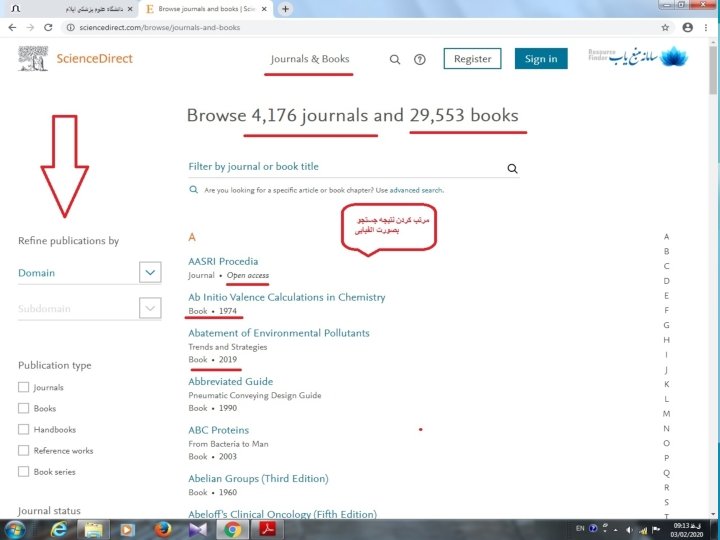The height and width of the screenshot is (540, 720).
Task: Check the Handbooks checkbox
Action: coord(23,429)
